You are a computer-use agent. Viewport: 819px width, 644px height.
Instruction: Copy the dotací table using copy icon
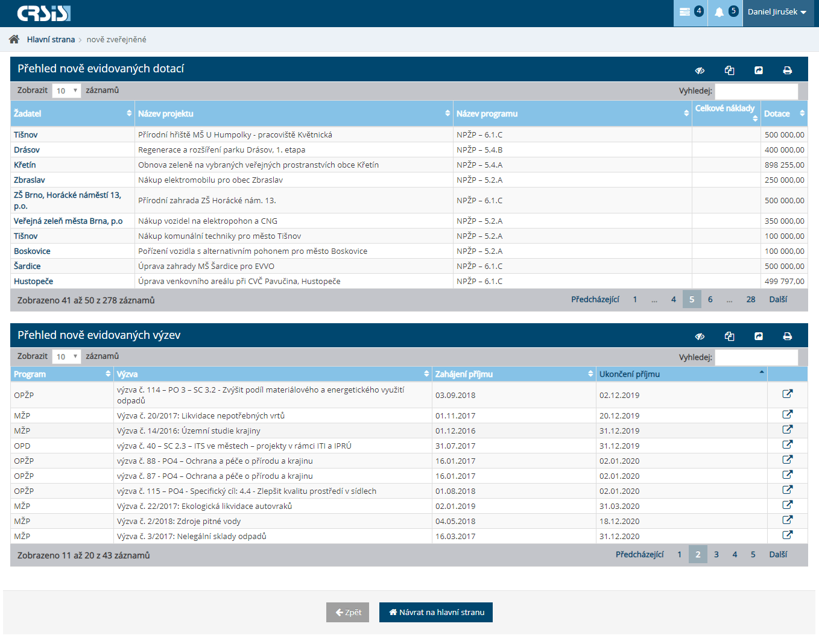tap(729, 71)
